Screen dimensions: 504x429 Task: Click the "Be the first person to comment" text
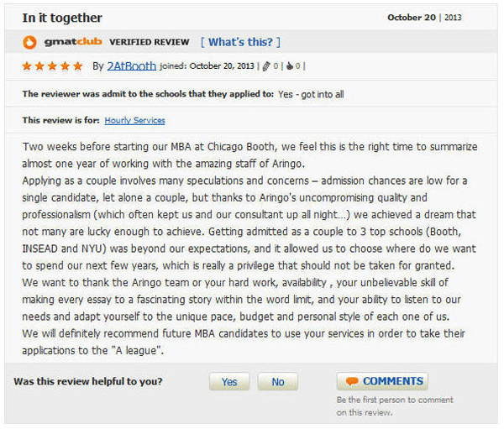pyautogui.click(x=395, y=406)
